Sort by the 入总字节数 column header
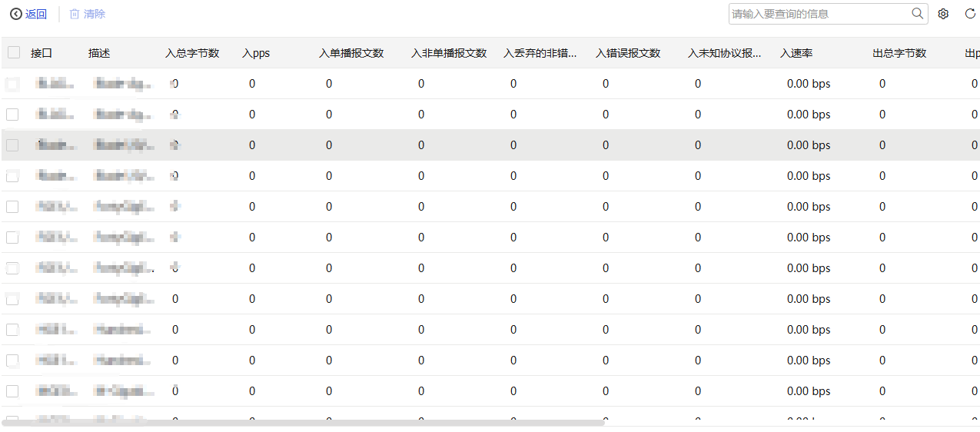The width and height of the screenshot is (980, 432). pos(192,53)
